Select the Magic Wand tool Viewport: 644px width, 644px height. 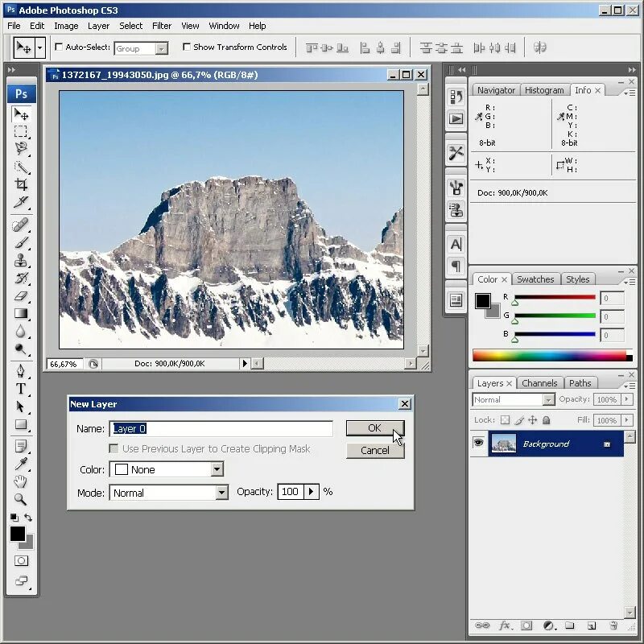point(21,167)
